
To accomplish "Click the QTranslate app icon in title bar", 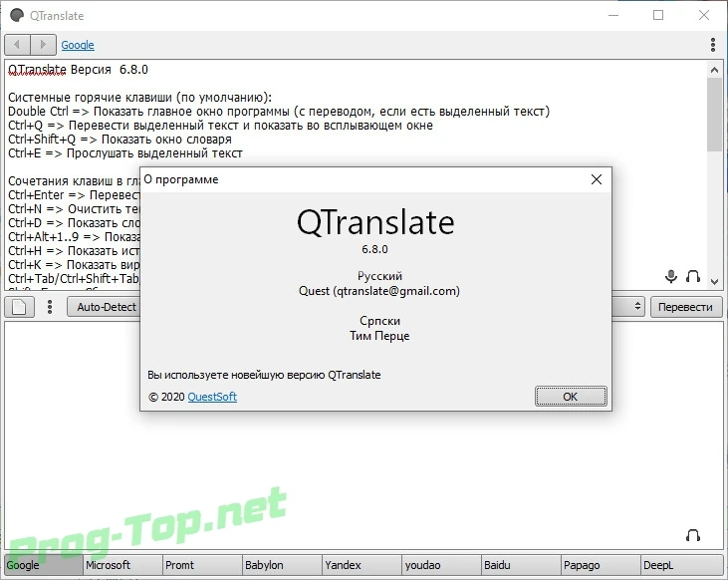I will coord(17,15).
